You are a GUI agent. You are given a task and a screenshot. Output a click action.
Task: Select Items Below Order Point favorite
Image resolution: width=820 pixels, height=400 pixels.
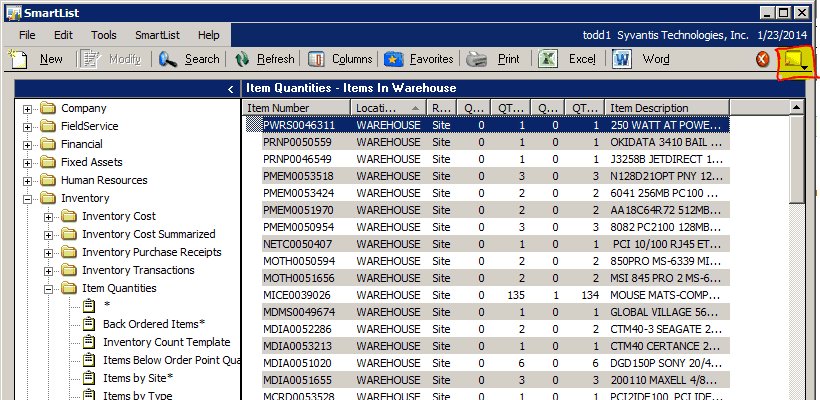pyautogui.click(x=172, y=360)
